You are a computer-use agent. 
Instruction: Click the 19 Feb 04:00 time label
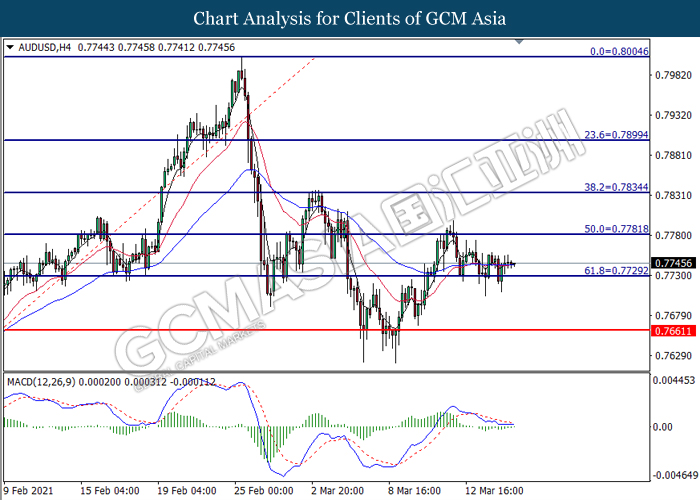coord(187,491)
